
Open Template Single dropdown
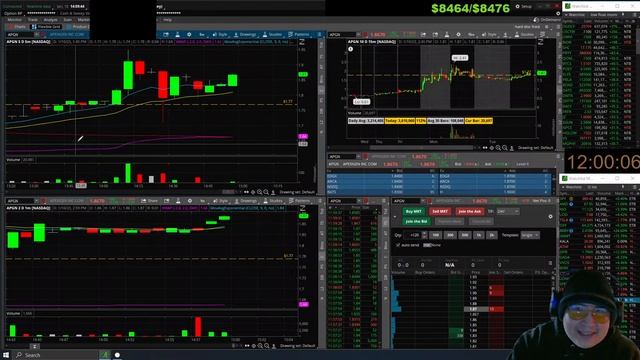point(530,235)
